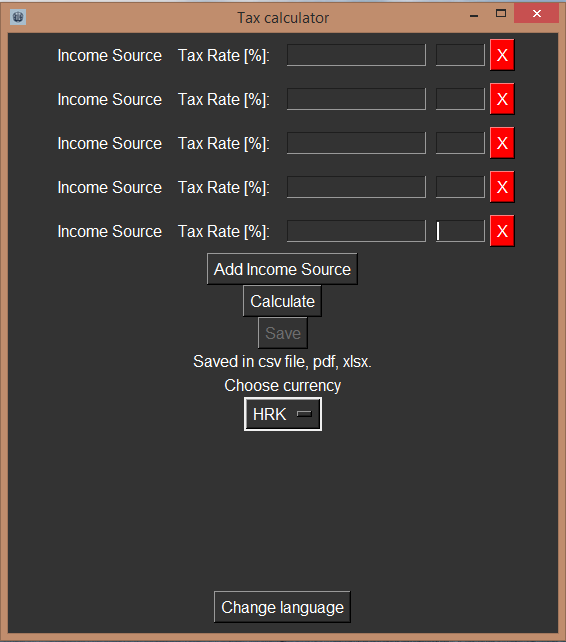Remove the first income source row

click(502, 55)
